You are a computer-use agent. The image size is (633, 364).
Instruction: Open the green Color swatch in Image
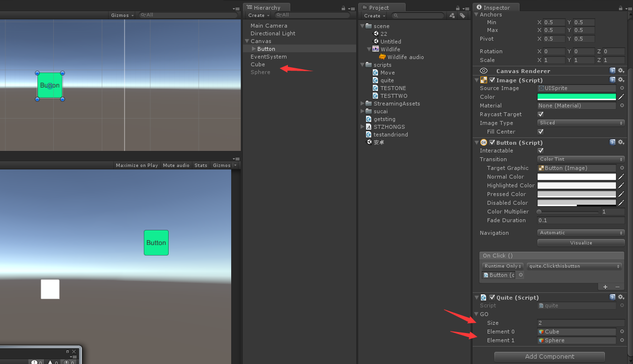coord(574,97)
